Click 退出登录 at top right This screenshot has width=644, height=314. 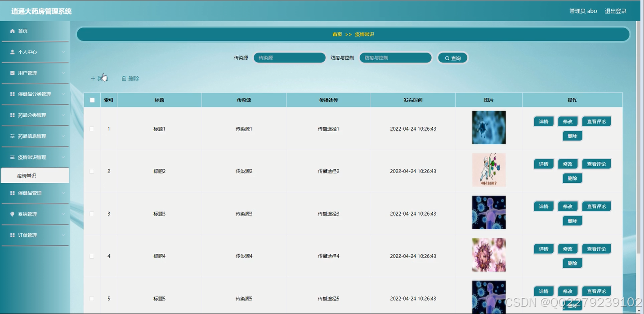tap(615, 11)
